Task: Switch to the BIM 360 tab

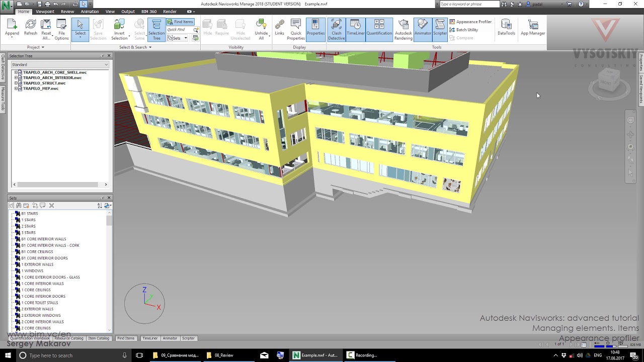Action: click(148, 12)
